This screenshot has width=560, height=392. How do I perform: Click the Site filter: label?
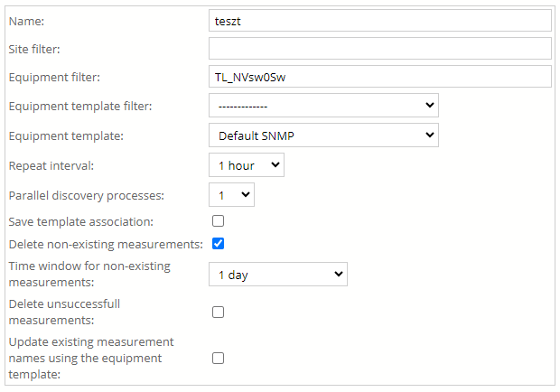click(x=34, y=50)
